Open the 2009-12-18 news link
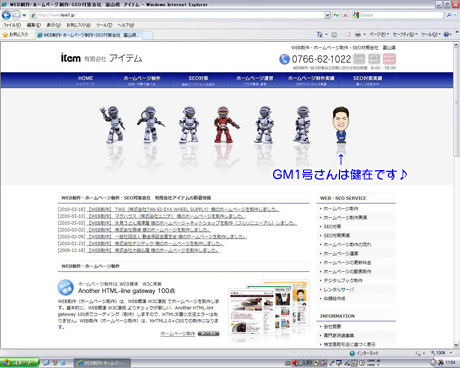The image size is (460, 368). pyautogui.click(x=153, y=250)
